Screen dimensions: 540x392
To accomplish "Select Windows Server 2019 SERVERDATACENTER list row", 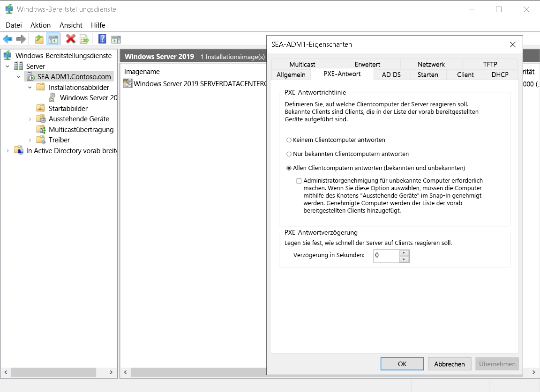I will (x=195, y=84).
